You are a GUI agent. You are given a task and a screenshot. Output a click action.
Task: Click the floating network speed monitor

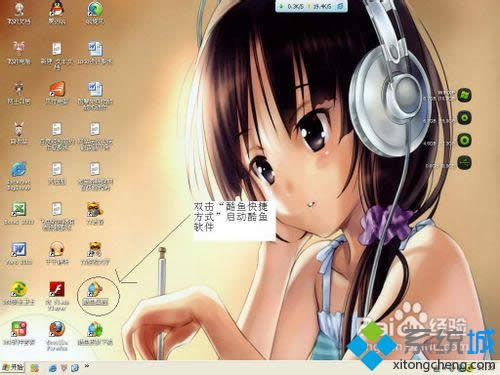(x=311, y=6)
